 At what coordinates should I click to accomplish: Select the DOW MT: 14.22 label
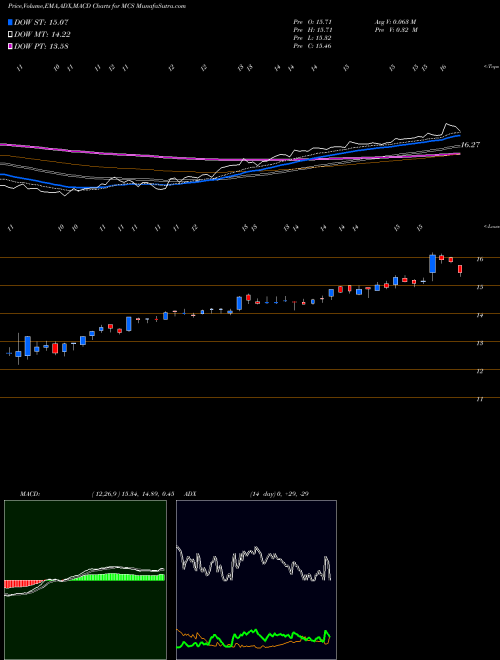(43, 35)
